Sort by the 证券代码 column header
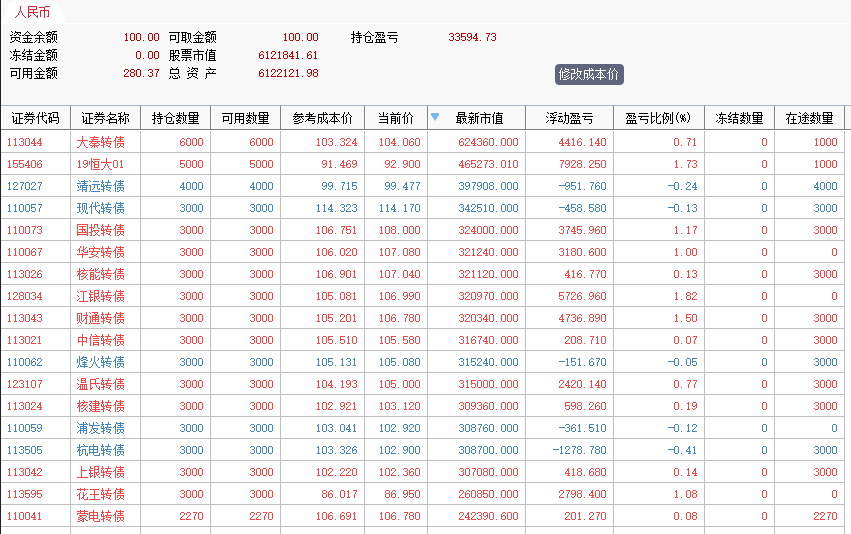The height and width of the screenshot is (534, 851). [x=35, y=118]
